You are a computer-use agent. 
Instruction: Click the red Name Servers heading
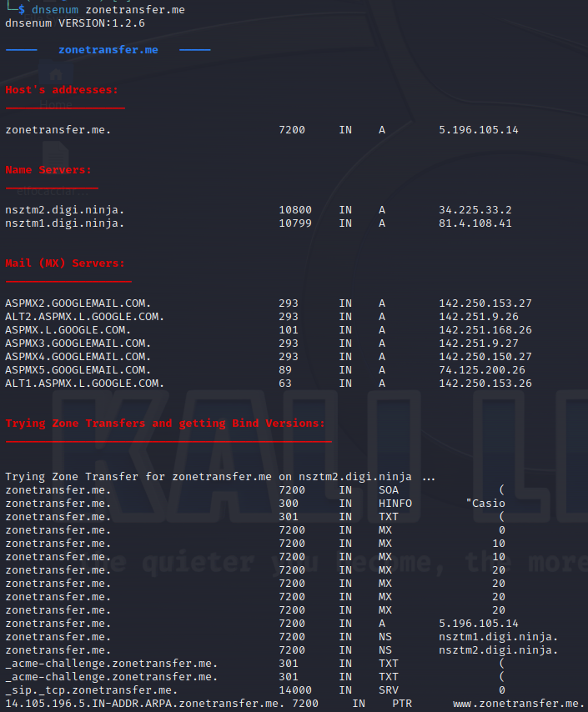coord(48,170)
